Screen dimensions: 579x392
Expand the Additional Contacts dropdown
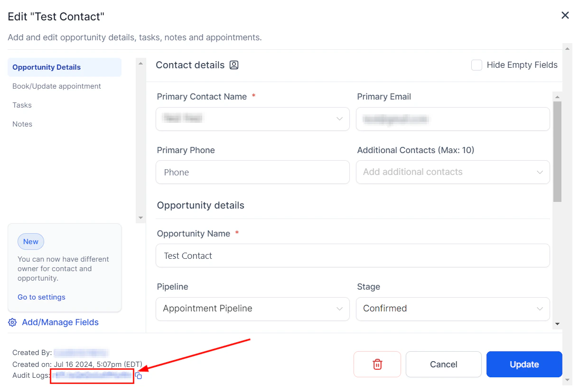[x=540, y=172]
